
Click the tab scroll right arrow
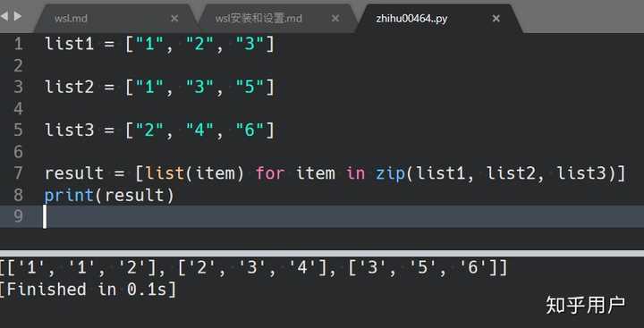pos(18,16)
